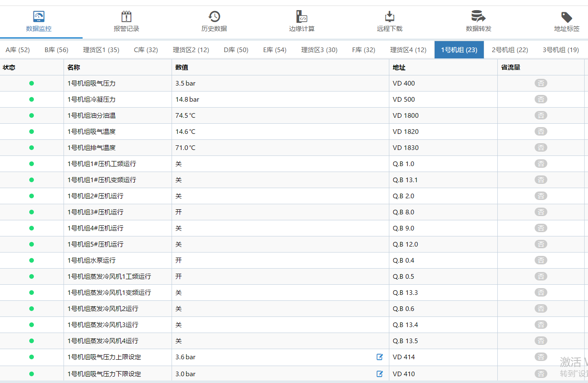
Task: Open the 数据监控 monitoring icon
Action: click(x=39, y=17)
